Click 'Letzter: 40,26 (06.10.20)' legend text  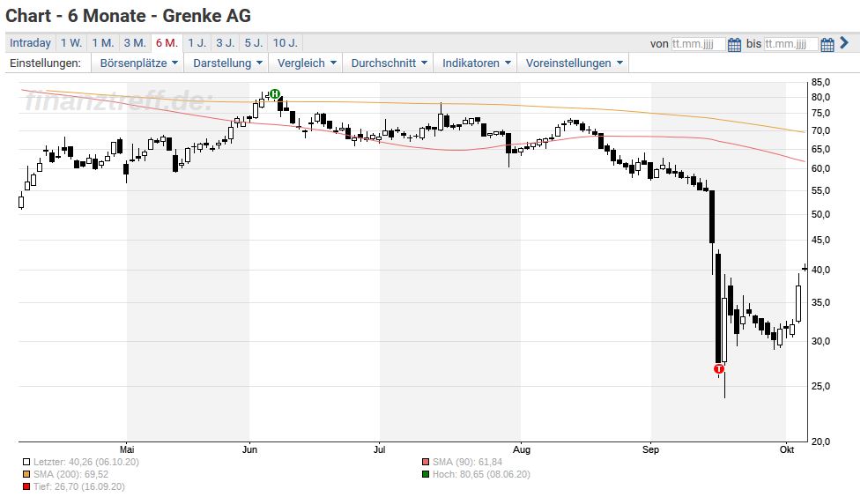pos(86,462)
